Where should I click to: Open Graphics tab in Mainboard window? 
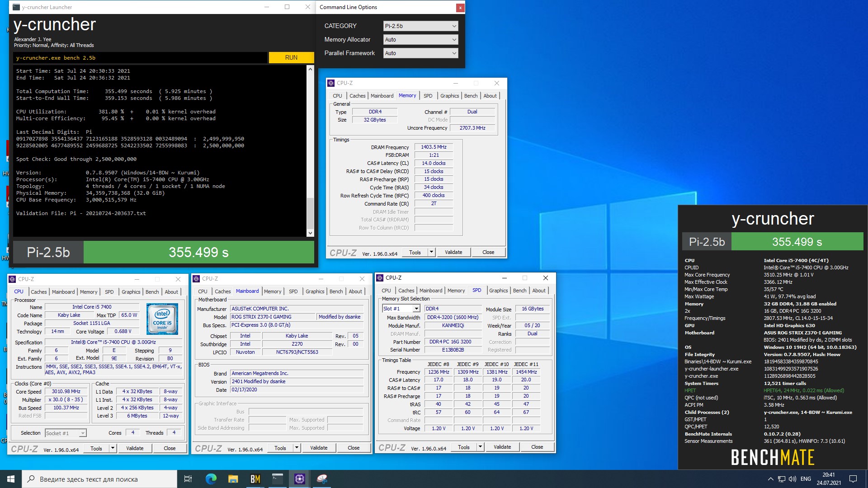point(315,291)
